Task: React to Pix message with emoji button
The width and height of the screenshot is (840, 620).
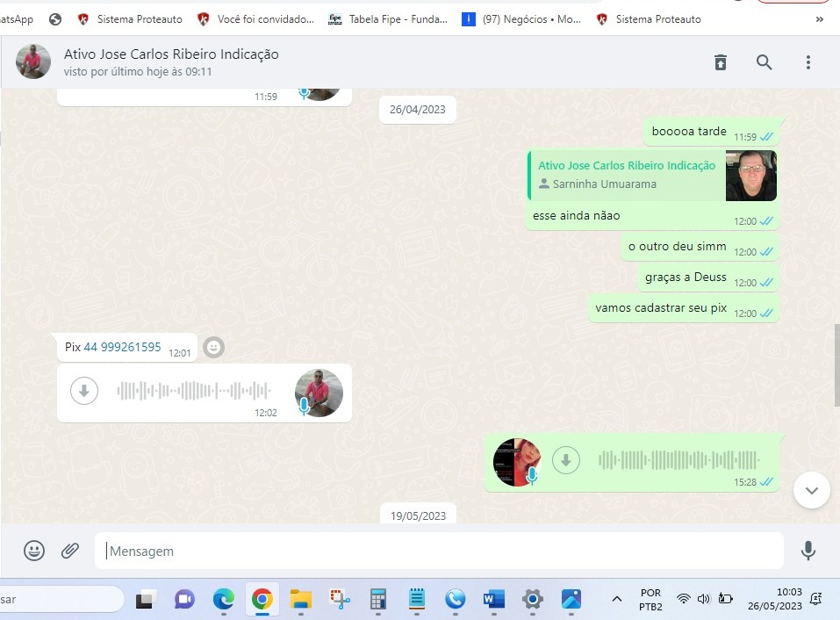Action: point(213,348)
